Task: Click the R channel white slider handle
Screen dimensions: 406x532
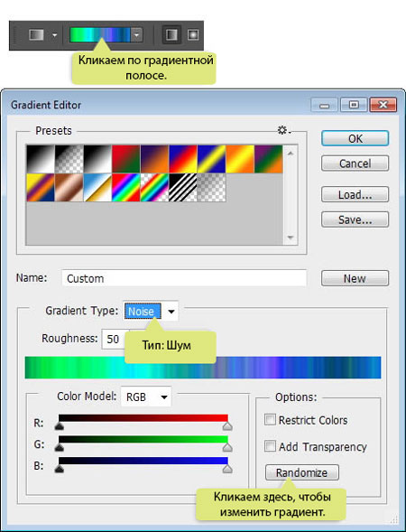Action: coord(227,426)
